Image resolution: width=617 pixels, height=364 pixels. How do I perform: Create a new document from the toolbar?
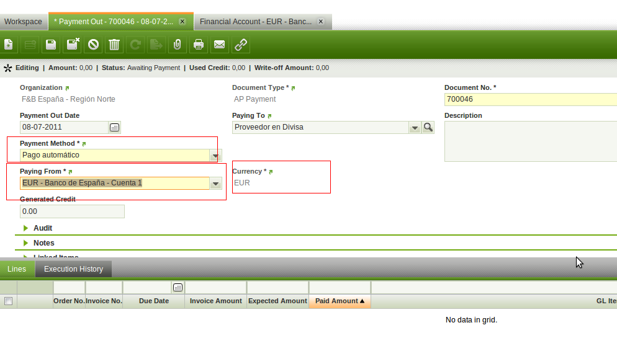click(x=8, y=45)
